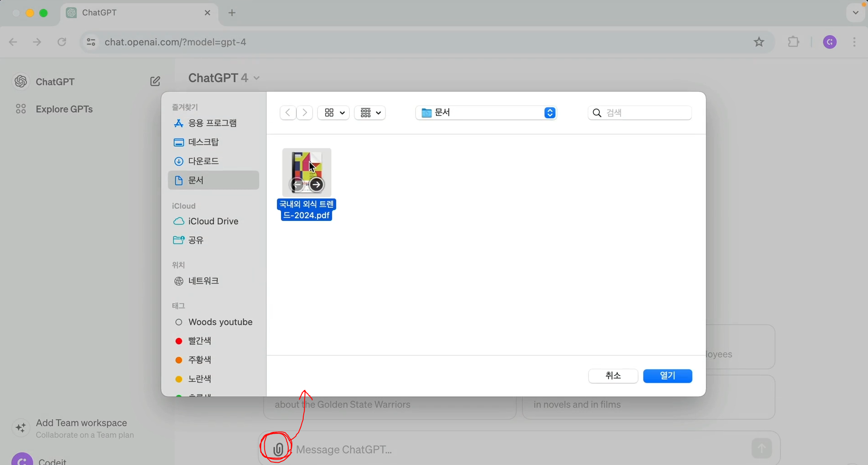Click the 취소 cancel button
This screenshot has height=465, width=868.
pos(613,376)
